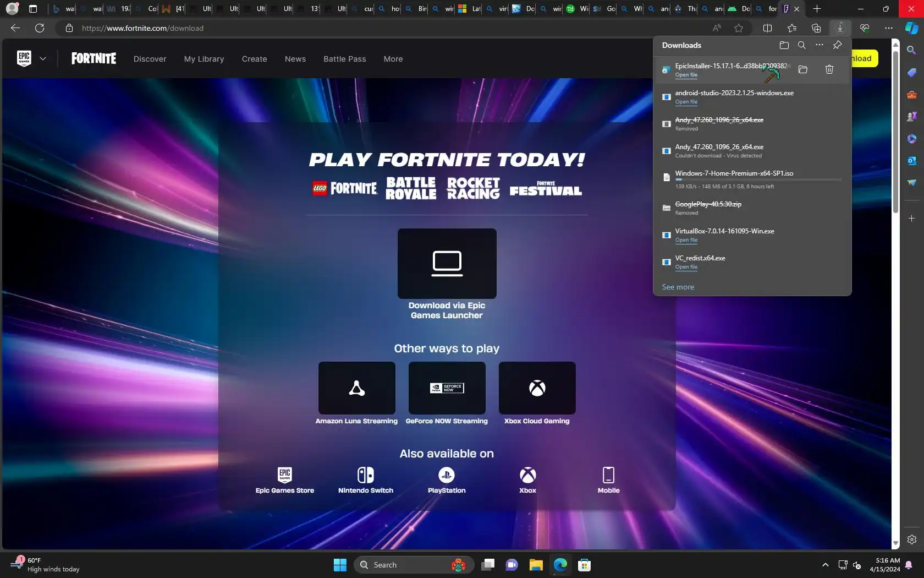Launch Copilot from the browser corner

(x=912, y=28)
